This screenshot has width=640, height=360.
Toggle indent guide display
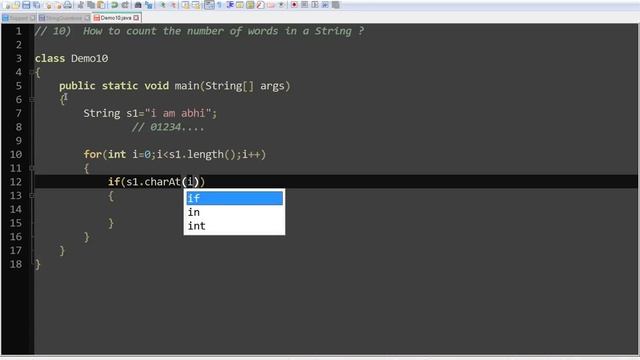[x=229, y=5]
